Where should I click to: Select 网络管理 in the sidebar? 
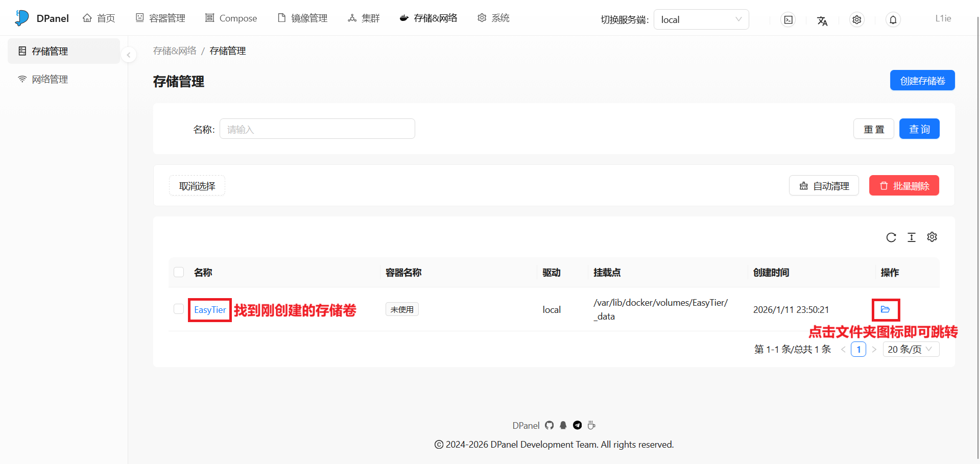point(64,79)
